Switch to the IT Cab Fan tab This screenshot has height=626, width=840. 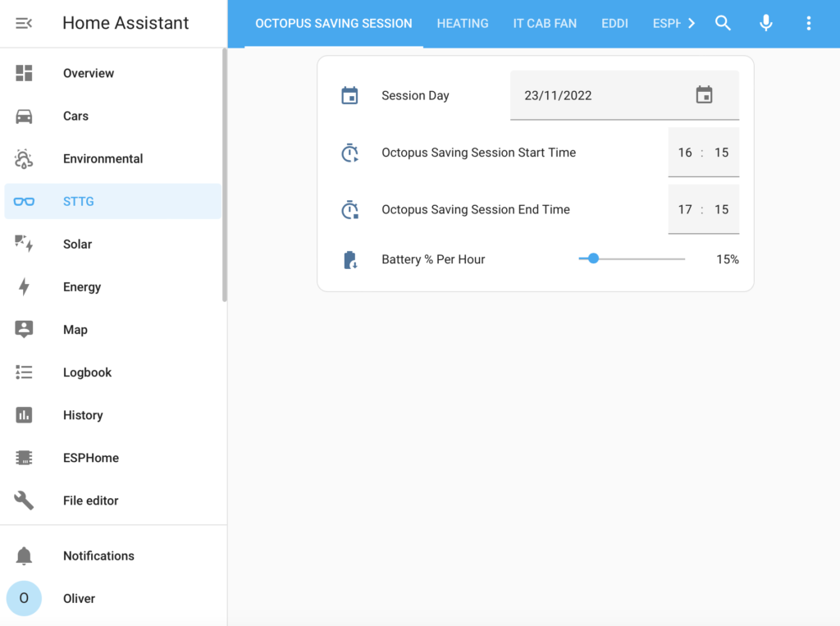(x=545, y=24)
